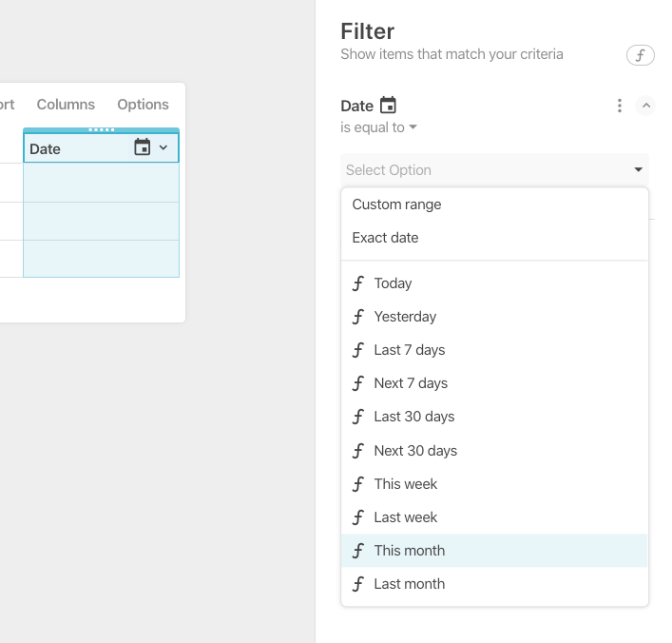This screenshot has width=672, height=643.
Task: Select the Last 30 days option
Action: click(x=413, y=417)
